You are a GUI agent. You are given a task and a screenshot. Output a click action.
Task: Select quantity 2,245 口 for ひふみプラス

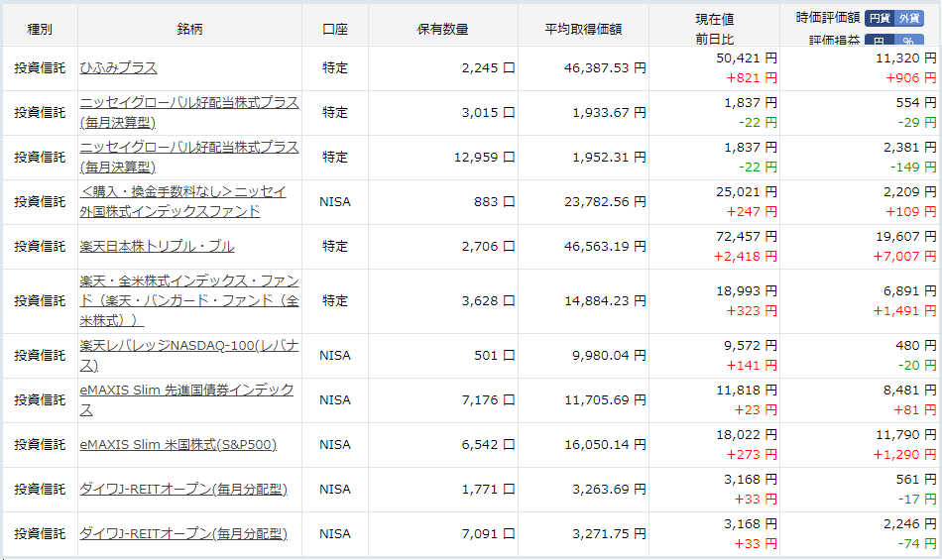click(489, 67)
